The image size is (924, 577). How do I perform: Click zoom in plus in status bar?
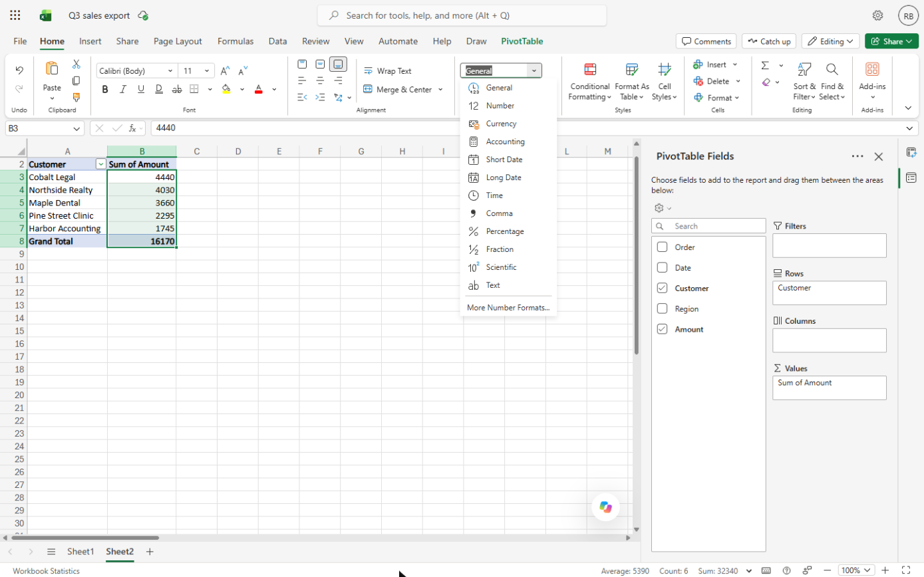point(885,570)
